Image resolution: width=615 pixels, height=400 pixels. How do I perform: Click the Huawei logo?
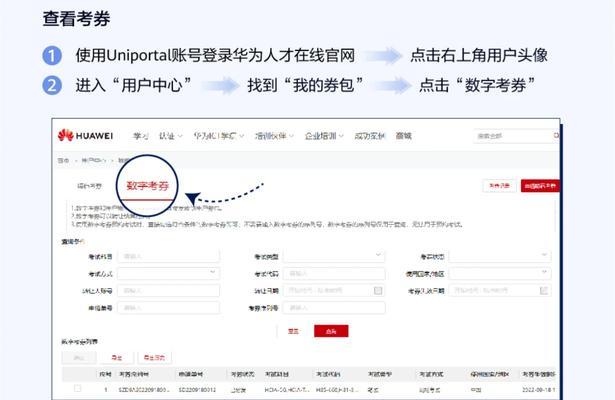86,136
